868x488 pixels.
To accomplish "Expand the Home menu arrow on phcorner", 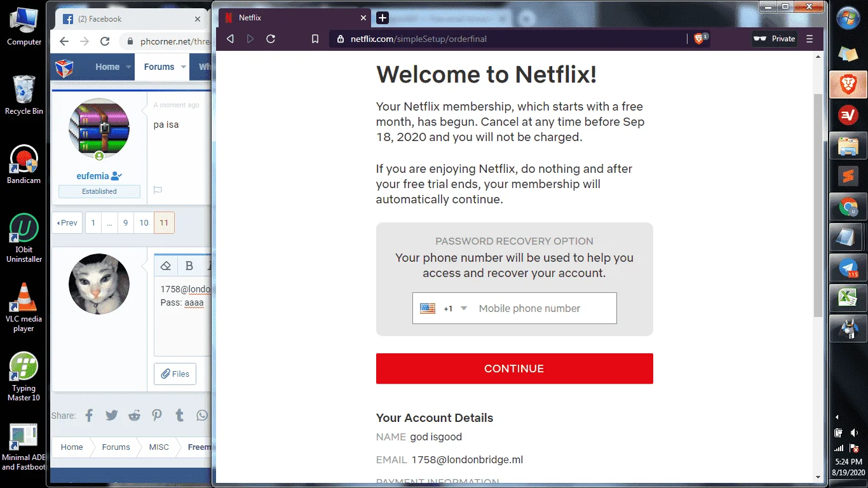I will click(128, 67).
